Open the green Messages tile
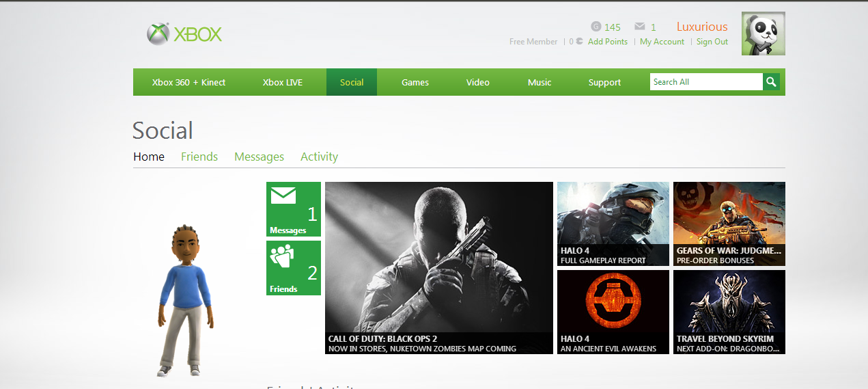Viewport: 868px width, 389px height. click(x=294, y=209)
